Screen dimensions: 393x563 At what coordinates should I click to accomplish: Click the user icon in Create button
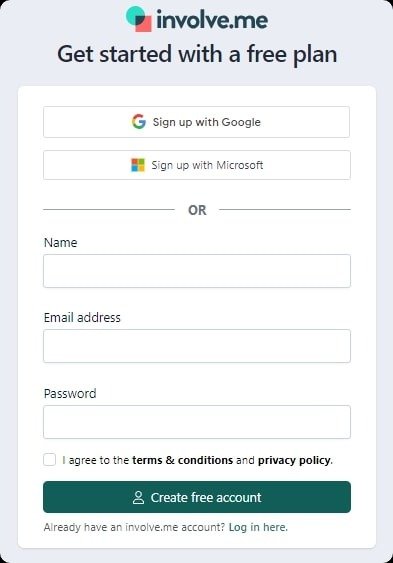tap(138, 497)
